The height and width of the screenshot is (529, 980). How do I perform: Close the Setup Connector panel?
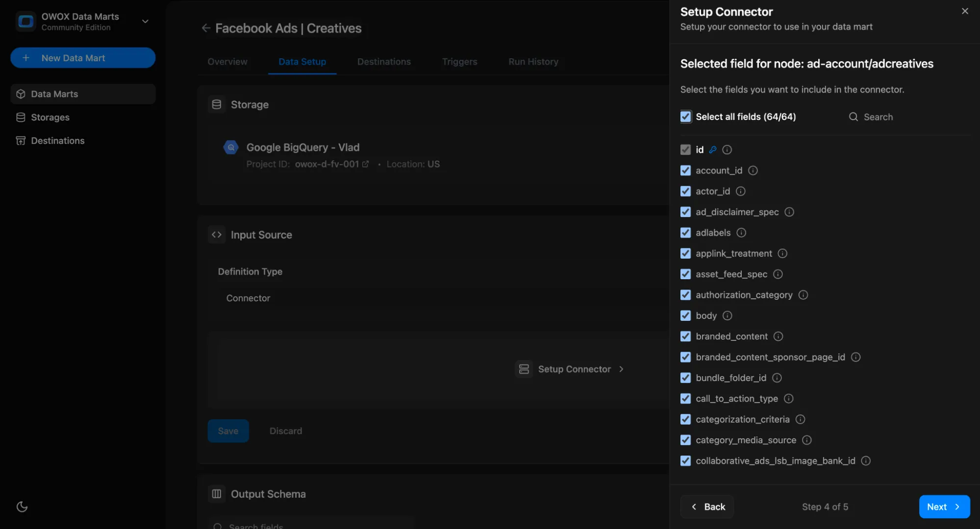point(965,11)
